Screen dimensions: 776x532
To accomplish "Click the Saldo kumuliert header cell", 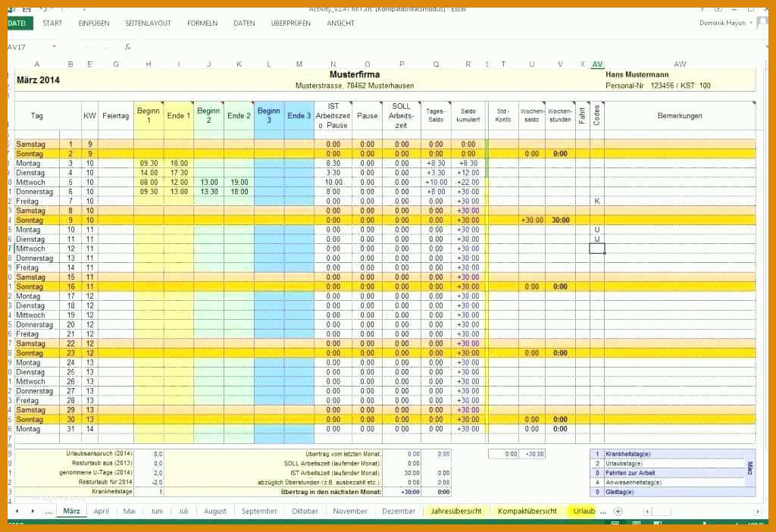I will [x=468, y=116].
